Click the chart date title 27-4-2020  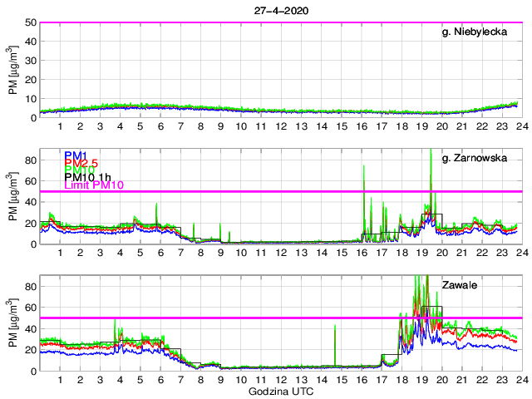click(x=279, y=11)
